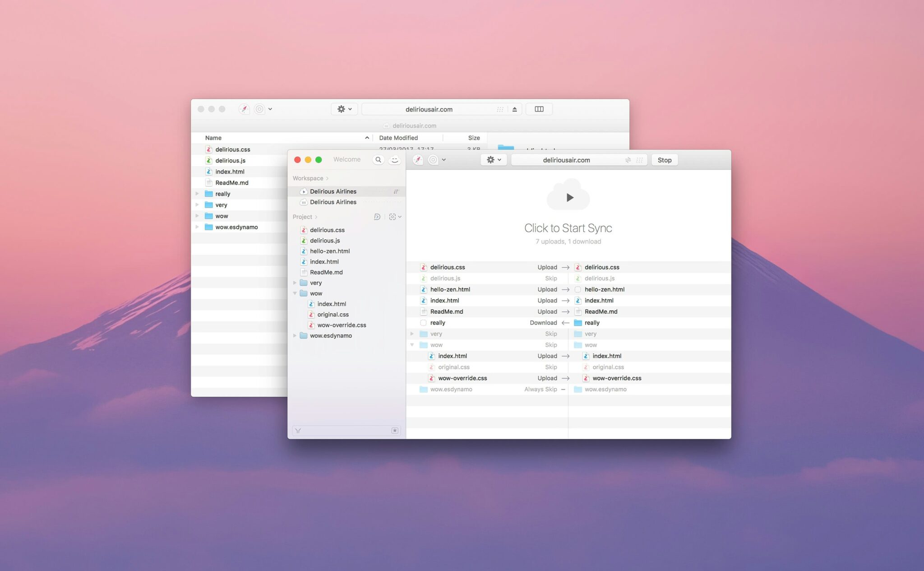924x571 pixels.
Task: Click the cloud play icon beside Delirious Airlines
Action: point(303,191)
